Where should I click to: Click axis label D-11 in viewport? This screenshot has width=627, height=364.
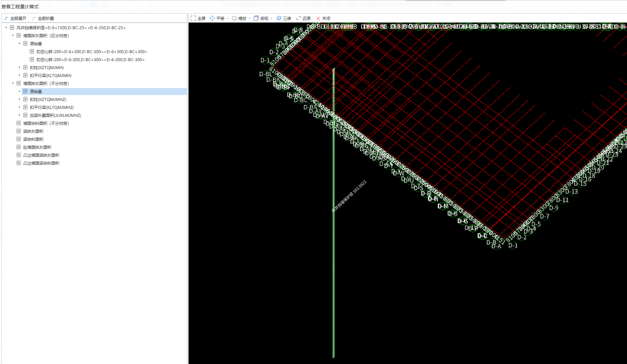[562, 200]
